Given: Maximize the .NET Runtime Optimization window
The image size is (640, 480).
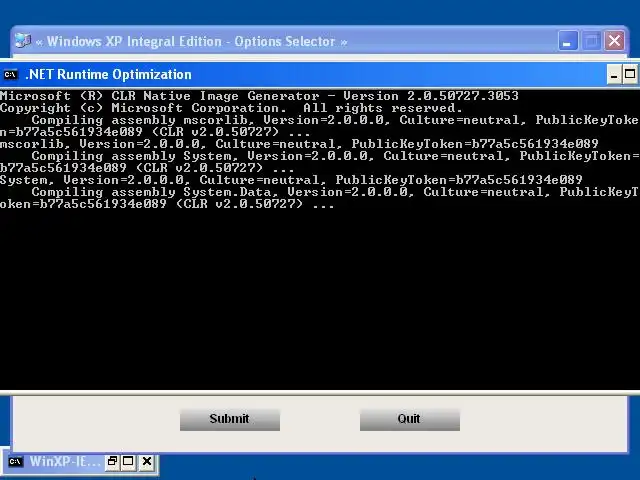Looking at the screenshot, I should (630, 75).
